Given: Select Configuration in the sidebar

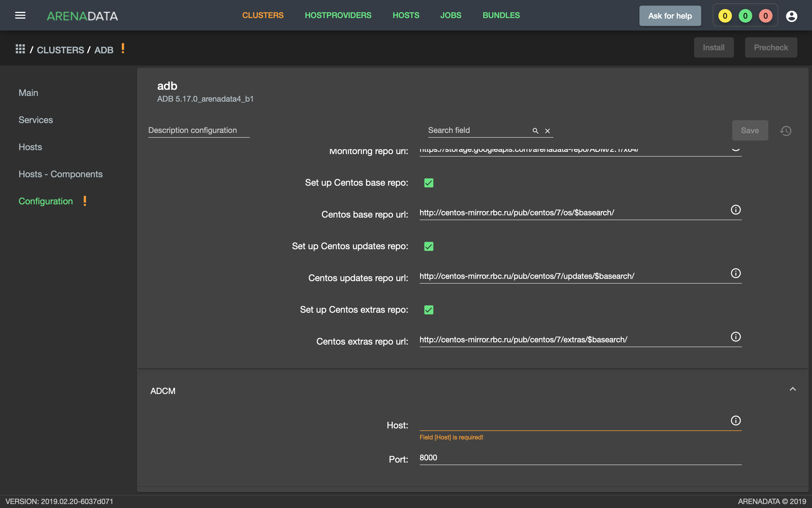Looking at the screenshot, I should click(46, 201).
